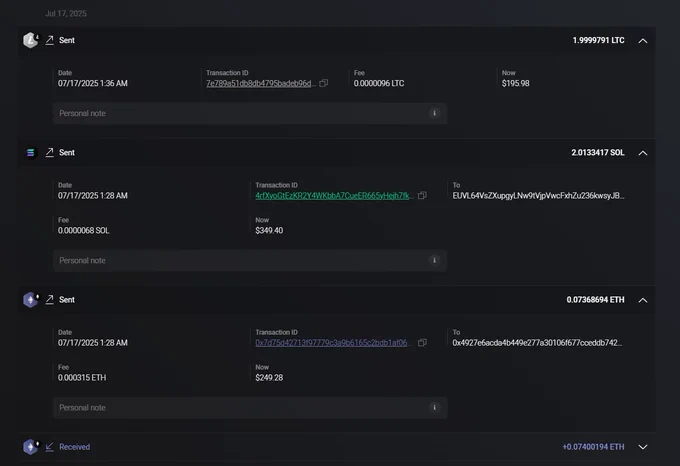Open the LTC transaction ID link
Viewport: 680px width, 466px height.
[x=261, y=83]
